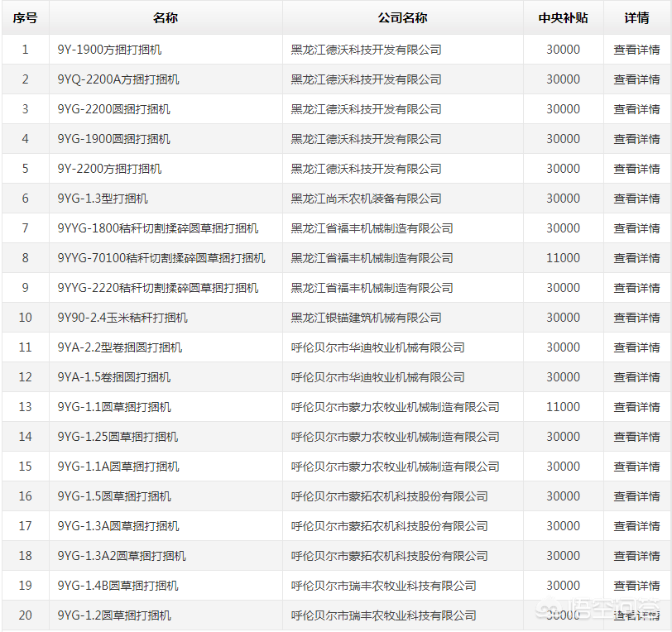Select product name 9YG-1900圆捆打捆机
The width and height of the screenshot is (672, 632).
coord(114,139)
